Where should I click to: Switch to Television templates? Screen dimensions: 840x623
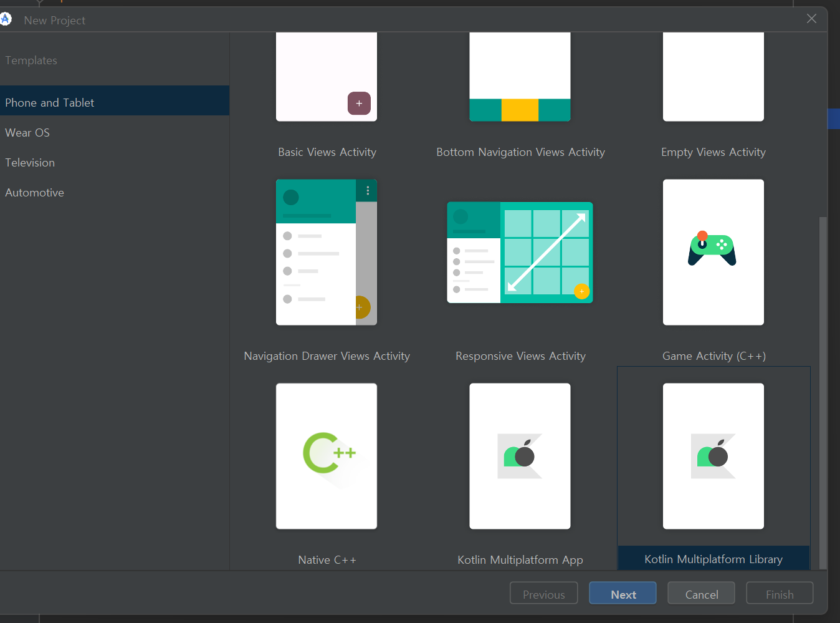(115, 162)
